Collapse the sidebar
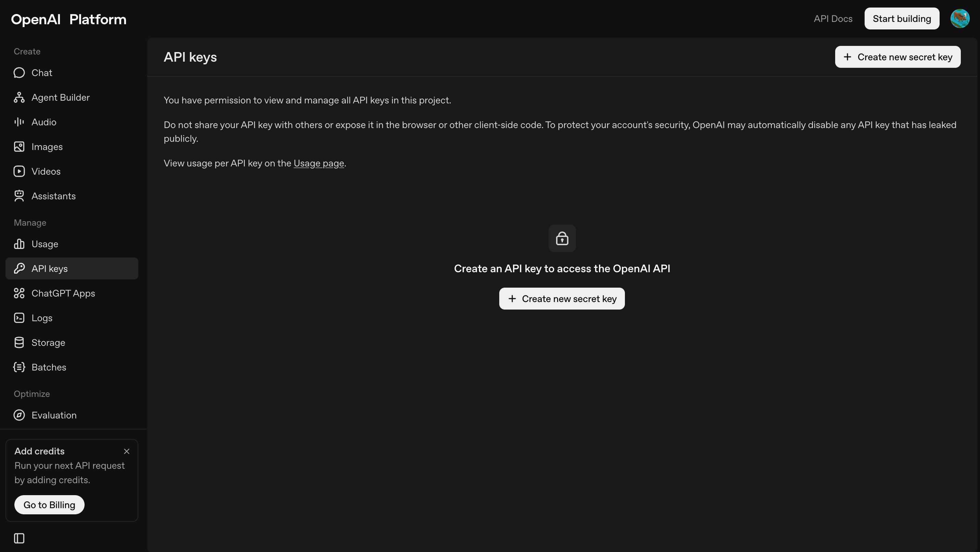The image size is (980, 552). (18, 538)
